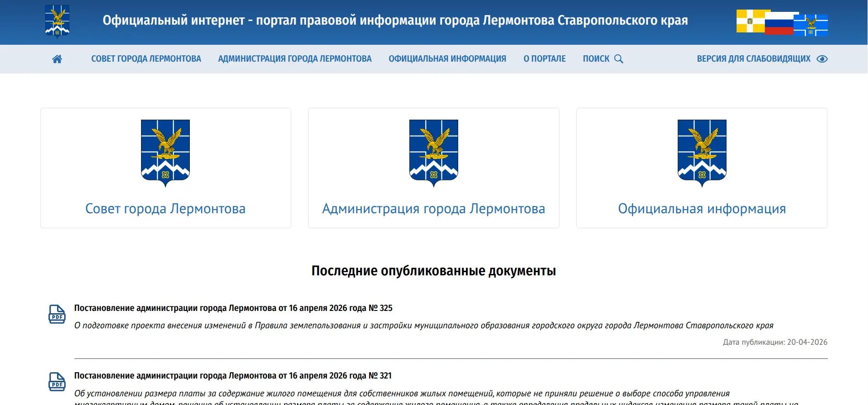Screen dimensions: 868x405
Task: Click publication date 20-04-2026
Action: point(775,342)
